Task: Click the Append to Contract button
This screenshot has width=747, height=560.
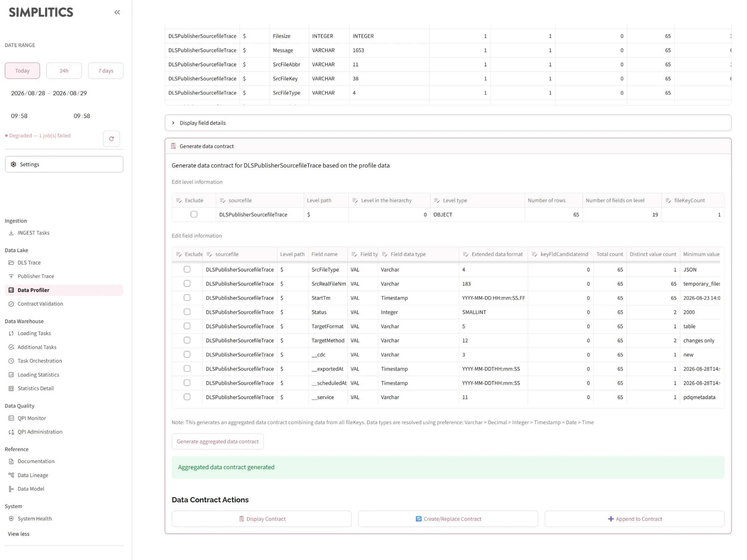Action: (x=634, y=519)
